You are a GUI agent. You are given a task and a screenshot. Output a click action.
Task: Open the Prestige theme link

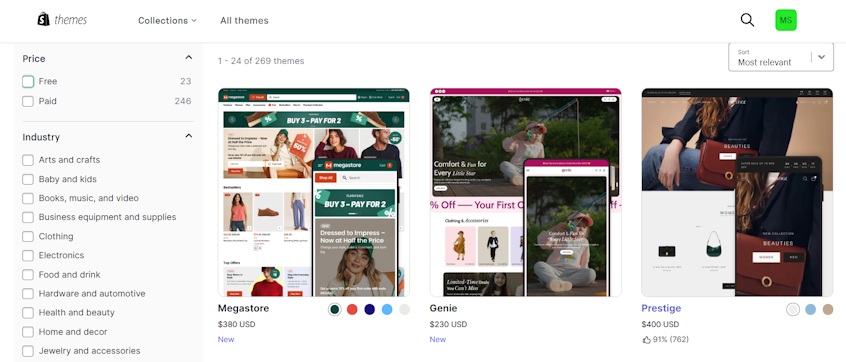pyautogui.click(x=661, y=309)
